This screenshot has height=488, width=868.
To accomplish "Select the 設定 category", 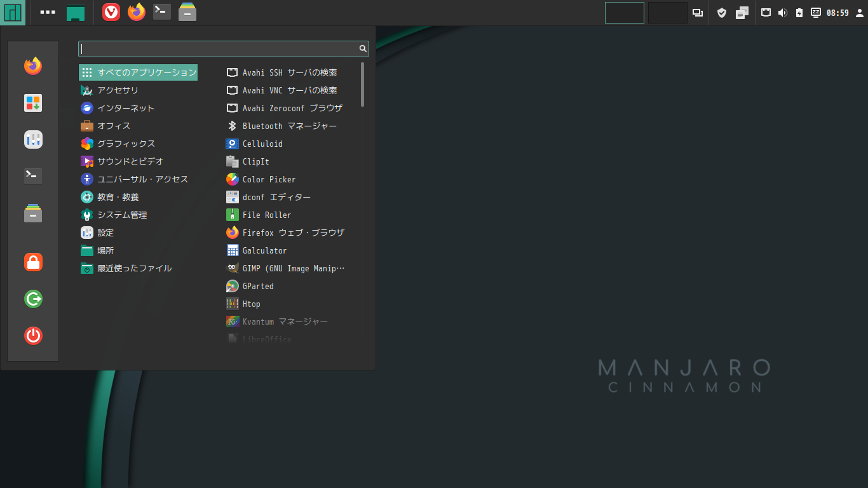I will pyautogui.click(x=138, y=233).
